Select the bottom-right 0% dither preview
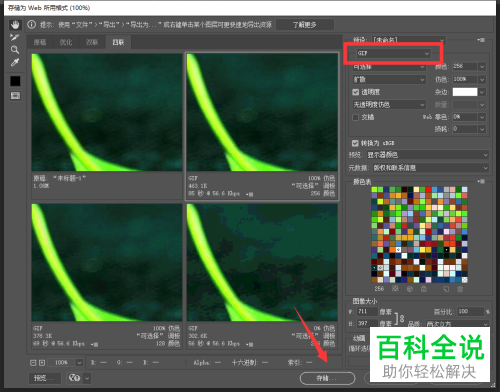500x392 pixels. coord(262,262)
